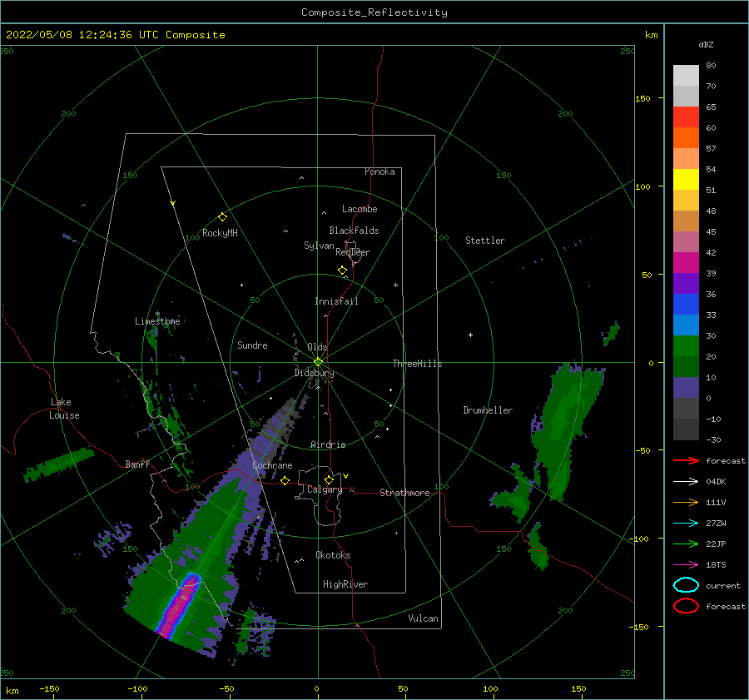Click the orange 111V arrow icon
Image resolution: width=749 pixels, height=700 pixels.
[686, 502]
